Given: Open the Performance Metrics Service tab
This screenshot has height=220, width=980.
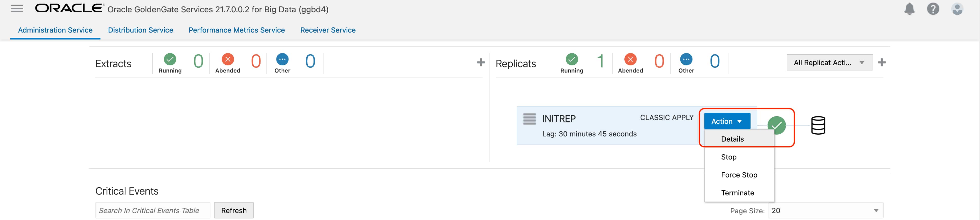Looking at the screenshot, I should [237, 30].
